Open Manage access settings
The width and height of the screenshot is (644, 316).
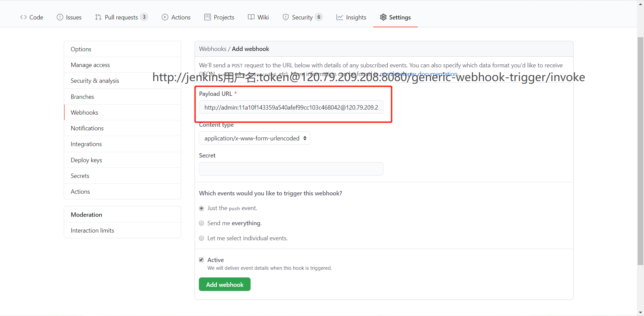[x=122, y=65]
